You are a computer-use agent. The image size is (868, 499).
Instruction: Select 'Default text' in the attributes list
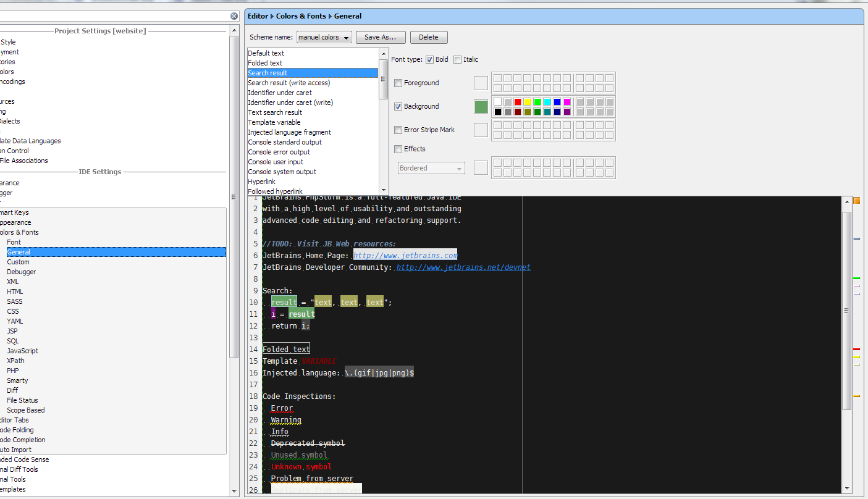pos(313,53)
